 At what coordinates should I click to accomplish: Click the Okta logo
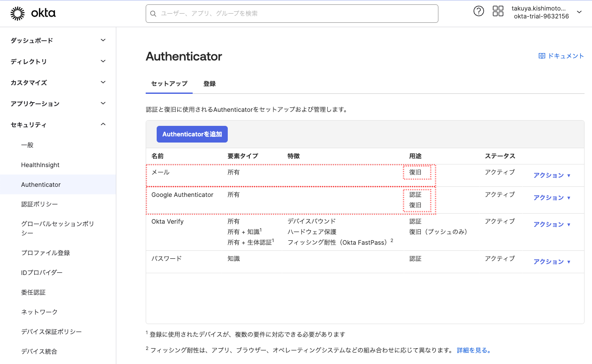[x=33, y=13]
